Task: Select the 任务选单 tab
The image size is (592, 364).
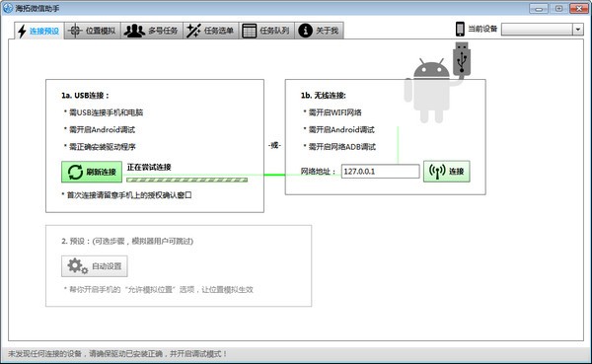Action: (211, 31)
